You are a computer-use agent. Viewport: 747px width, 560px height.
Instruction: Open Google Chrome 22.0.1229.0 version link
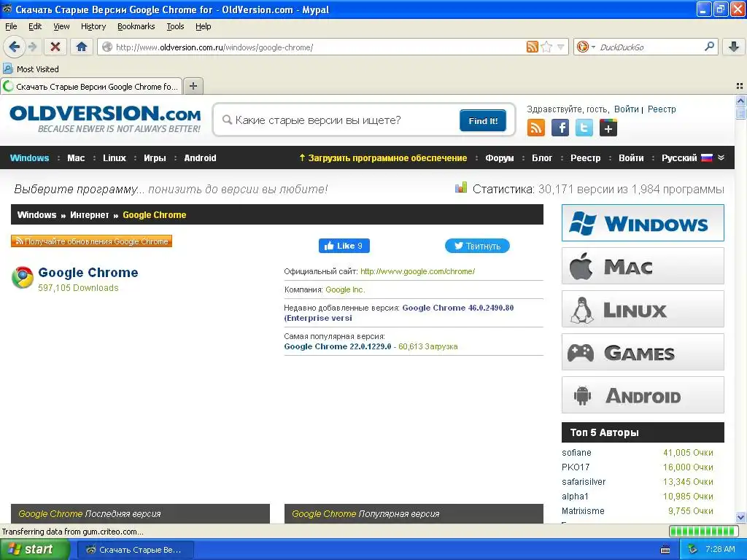[x=337, y=346]
